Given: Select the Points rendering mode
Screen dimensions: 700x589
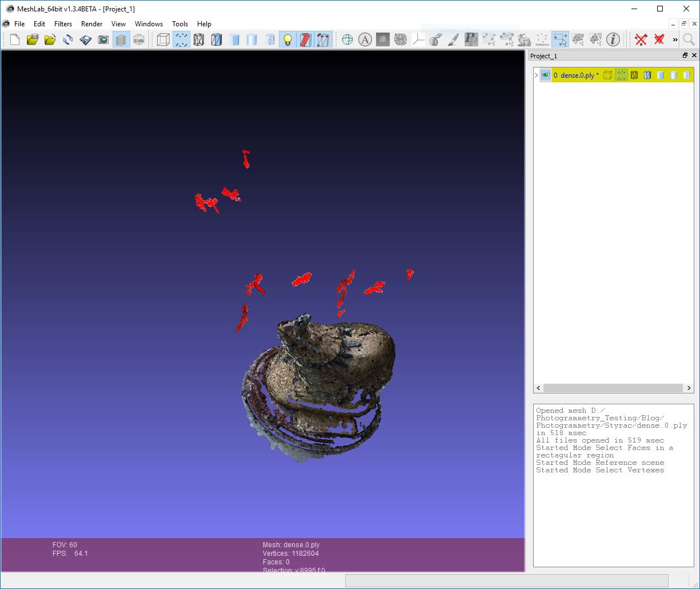Looking at the screenshot, I should [181, 39].
